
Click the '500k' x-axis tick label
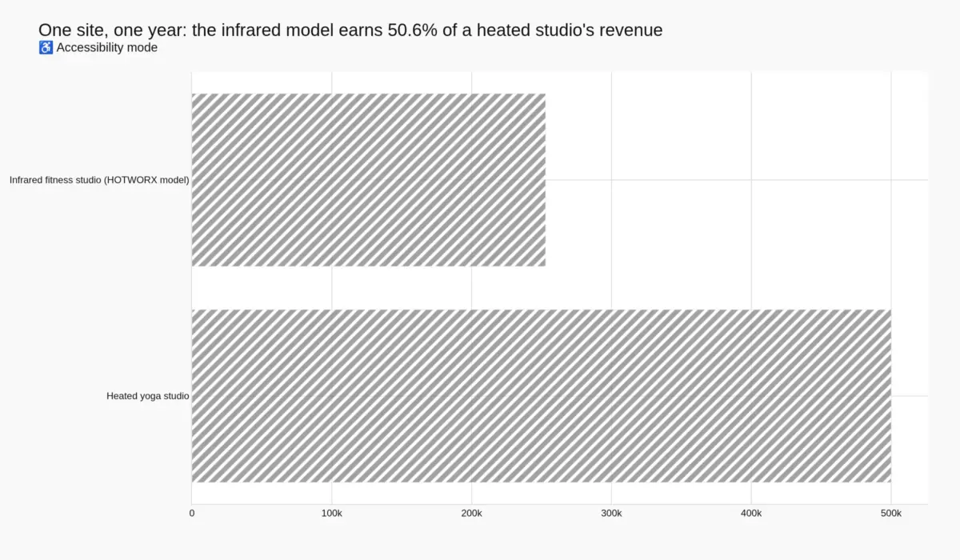891,513
